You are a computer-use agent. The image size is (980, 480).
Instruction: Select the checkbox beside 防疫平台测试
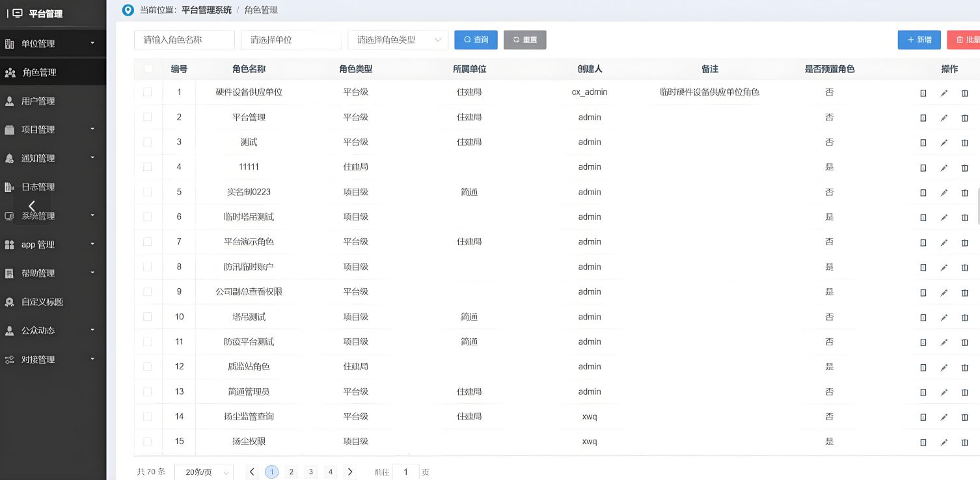pos(148,341)
